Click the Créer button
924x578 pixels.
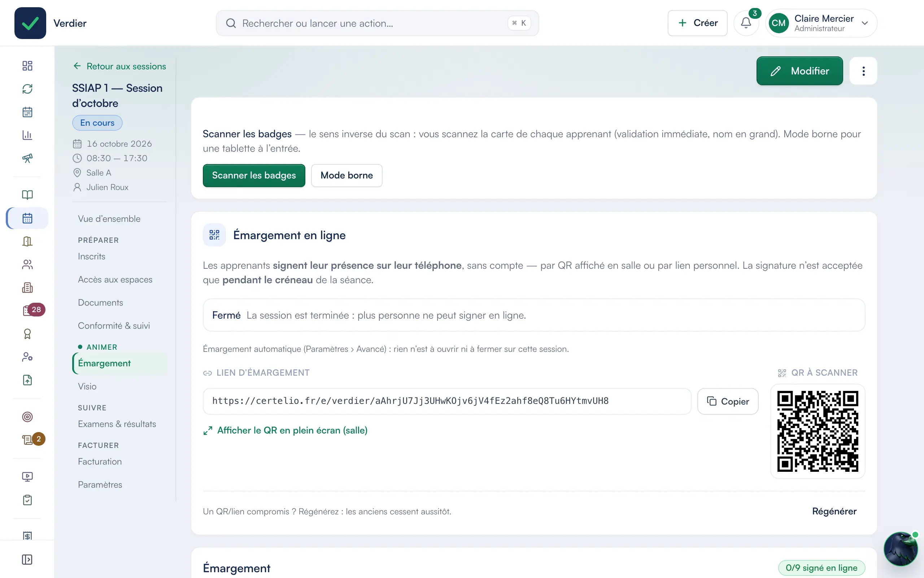698,23
